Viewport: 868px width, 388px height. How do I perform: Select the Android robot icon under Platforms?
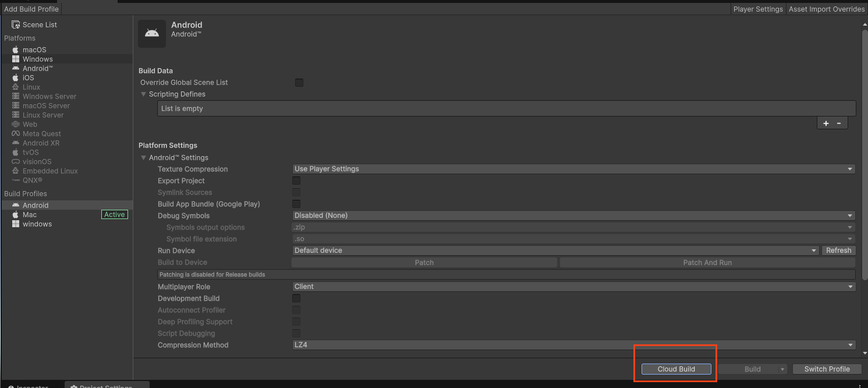(x=16, y=68)
